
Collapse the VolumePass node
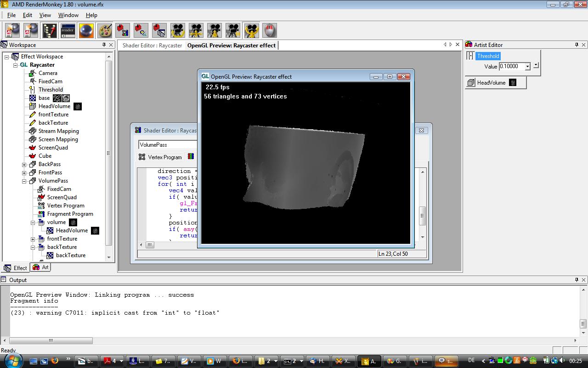pyautogui.click(x=24, y=181)
